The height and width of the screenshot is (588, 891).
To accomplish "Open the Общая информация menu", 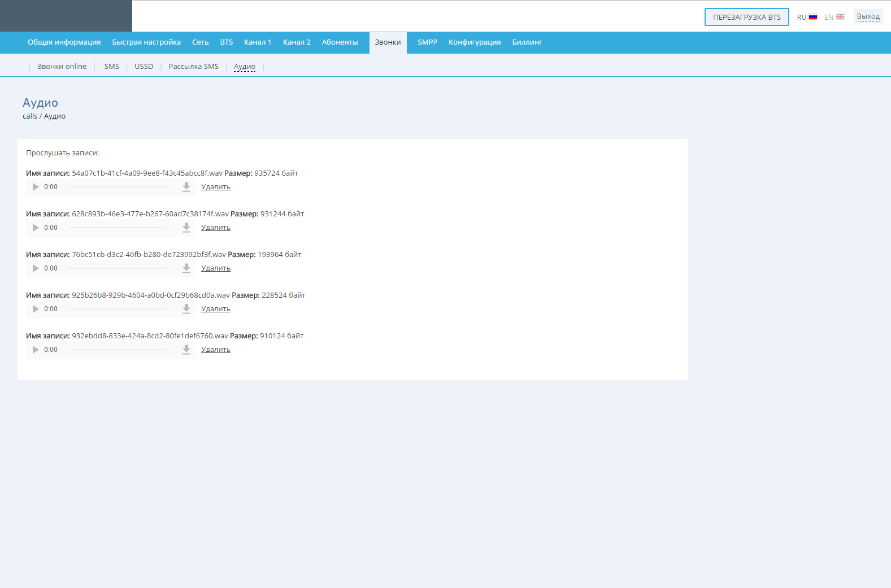I will (x=64, y=42).
